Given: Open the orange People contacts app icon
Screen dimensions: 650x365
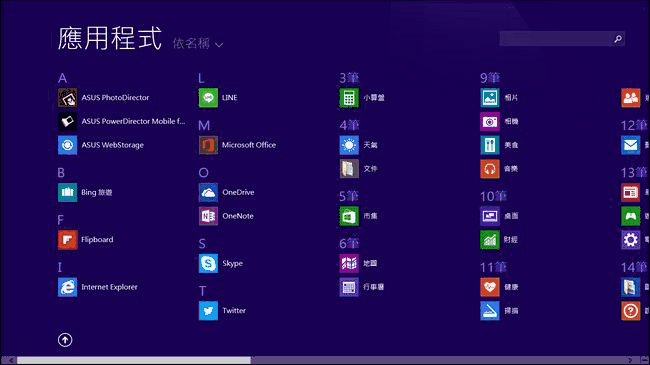Looking at the screenshot, I should (x=631, y=97).
